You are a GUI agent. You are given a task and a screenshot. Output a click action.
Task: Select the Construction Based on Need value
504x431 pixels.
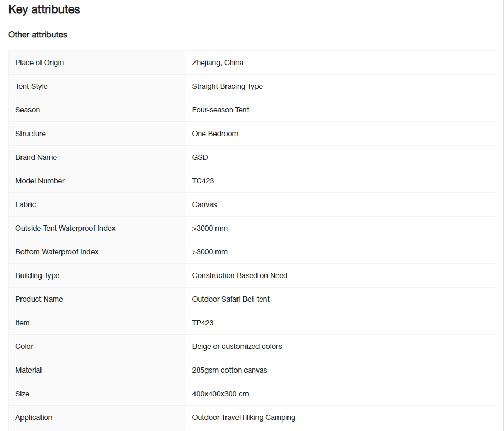pos(240,275)
